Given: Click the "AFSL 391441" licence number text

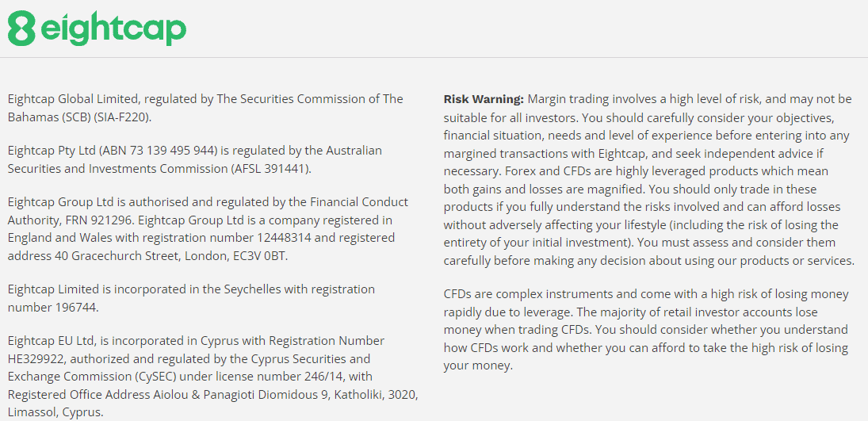Looking at the screenshot, I should click(272, 168).
